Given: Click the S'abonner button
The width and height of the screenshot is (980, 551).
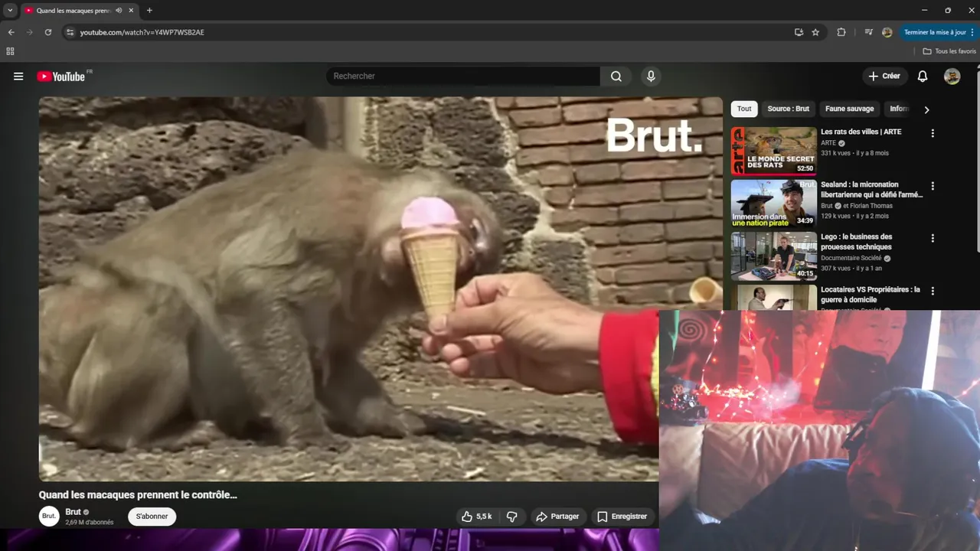Looking at the screenshot, I should [x=152, y=517].
